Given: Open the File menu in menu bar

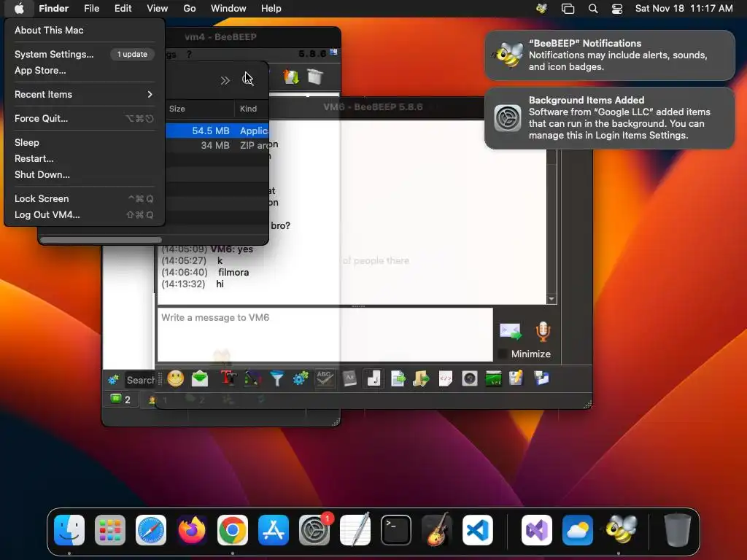Looking at the screenshot, I should coord(91,8).
